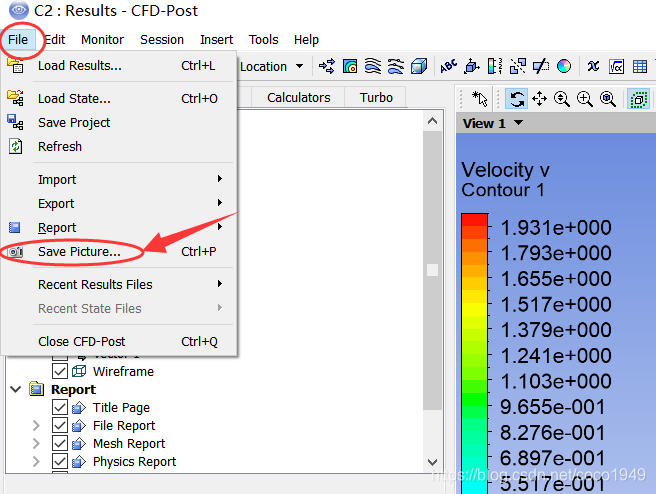Click the Coordinate Frame icon
Image resolution: width=656 pixels, height=494 pixels.
tap(472, 66)
